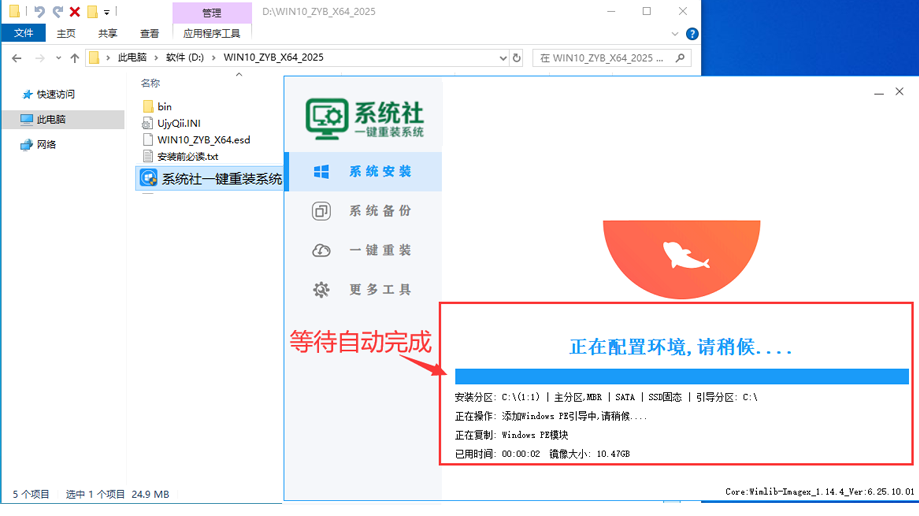Open 此电脑 in navigation pane
Screen dimensions: 919x516
coord(51,119)
